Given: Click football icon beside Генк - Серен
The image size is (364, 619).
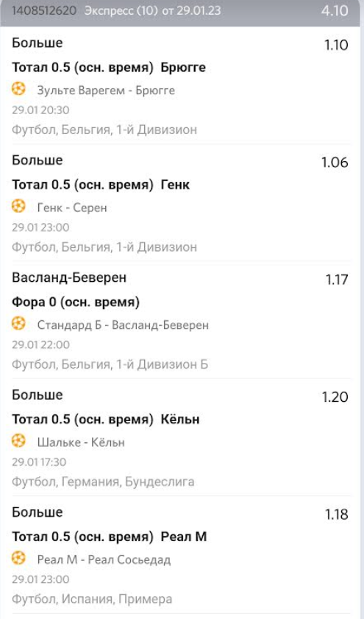Looking at the screenshot, I should click(18, 207).
